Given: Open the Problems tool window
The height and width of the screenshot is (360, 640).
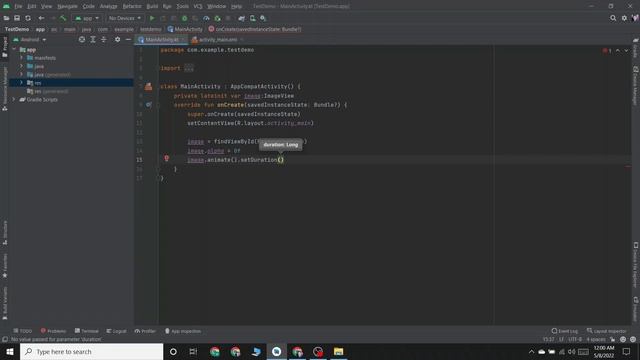Looking at the screenshot, I should tap(53, 331).
